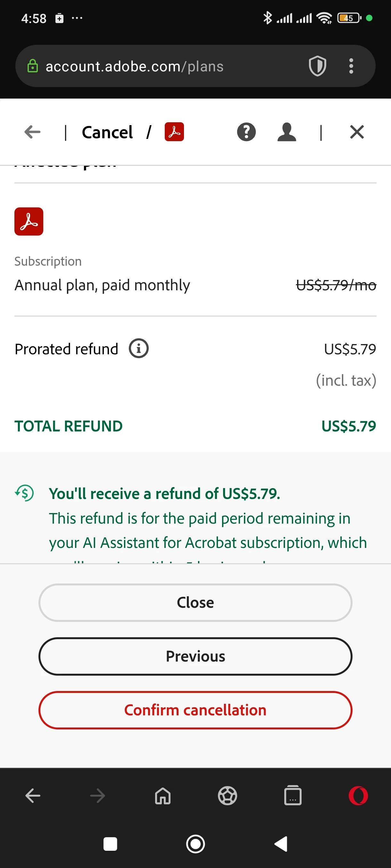Viewport: 391px width, 868px height.
Task: Click Confirm cancellation button
Action: 195,710
